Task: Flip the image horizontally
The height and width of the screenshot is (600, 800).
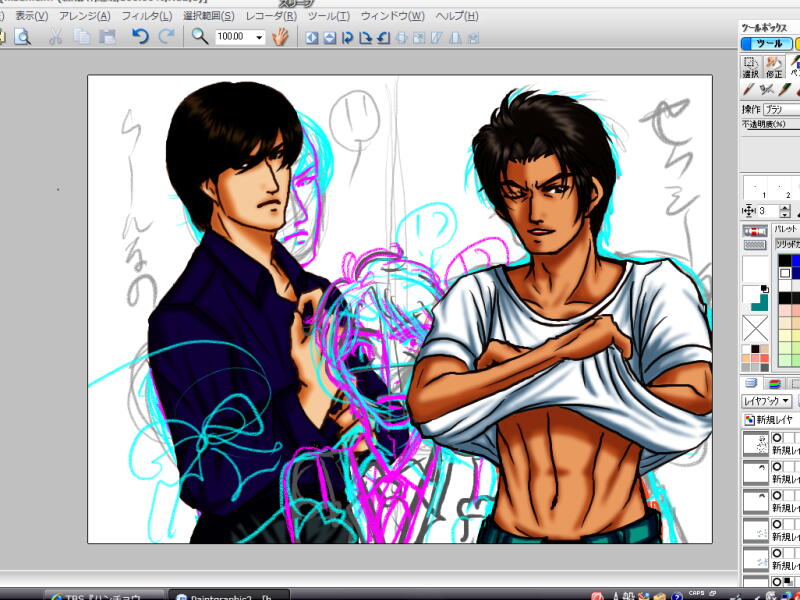Action: tap(312, 38)
